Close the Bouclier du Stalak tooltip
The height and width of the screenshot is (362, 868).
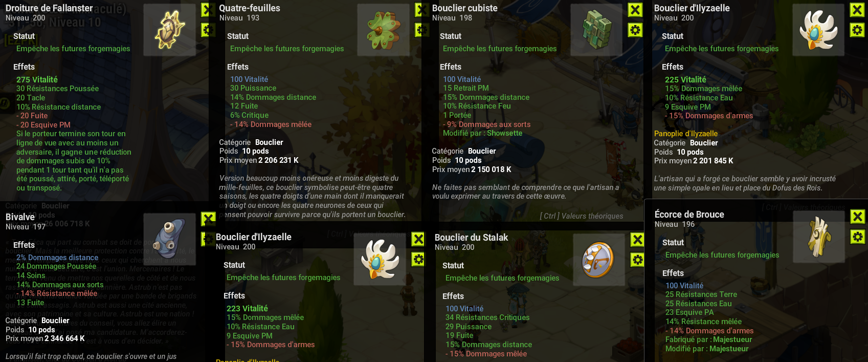[x=637, y=240]
